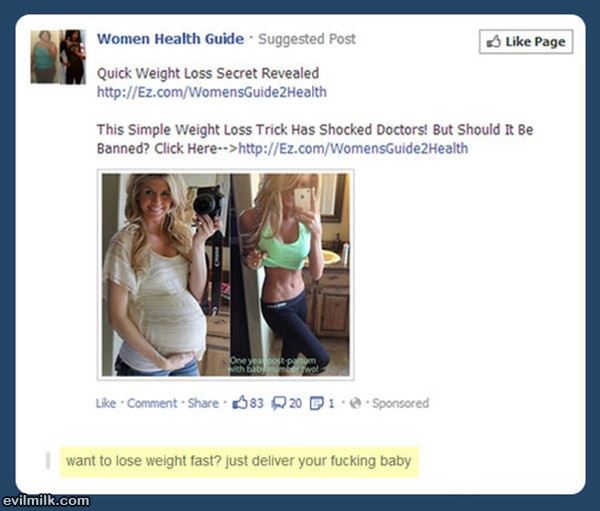This screenshot has width=600, height=511.
Task: Click the shares note icon
Action: pos(316,403)
